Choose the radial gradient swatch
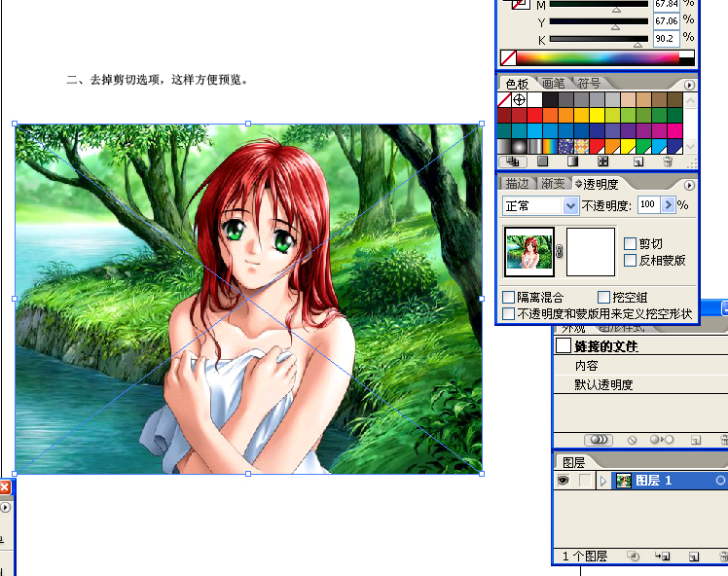The image size is (728, 576). tap(519, 146)
